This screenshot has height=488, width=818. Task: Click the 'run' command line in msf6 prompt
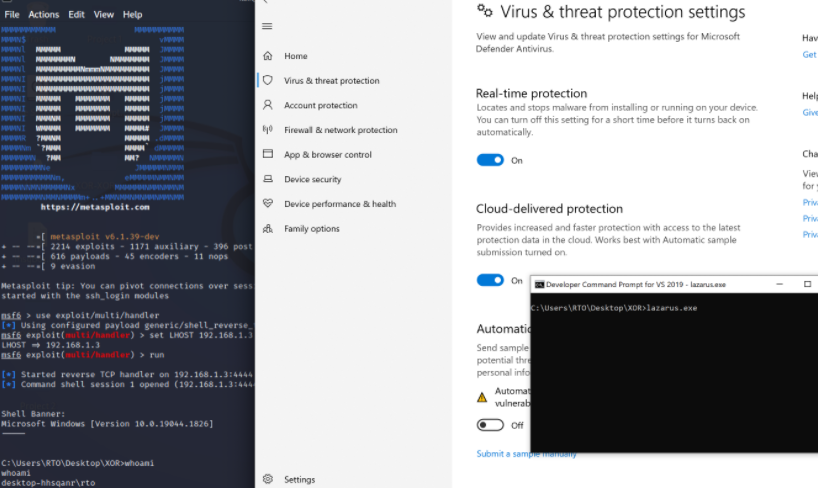click(82, 355)
